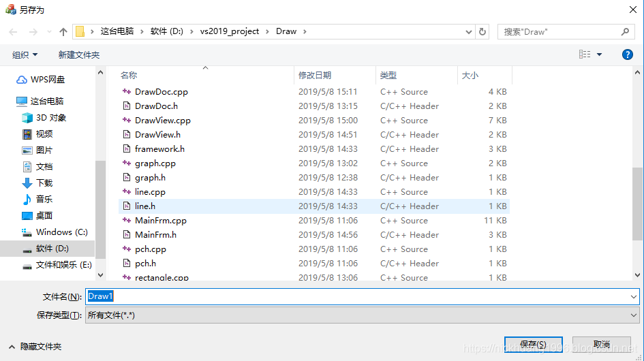Click 新建文件夹 to create a folder
Screen dimensions: 644x361
point(79,54)
